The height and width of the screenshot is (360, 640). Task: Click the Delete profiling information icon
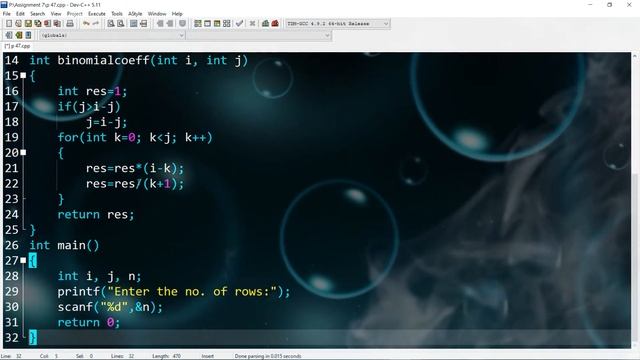275,24
